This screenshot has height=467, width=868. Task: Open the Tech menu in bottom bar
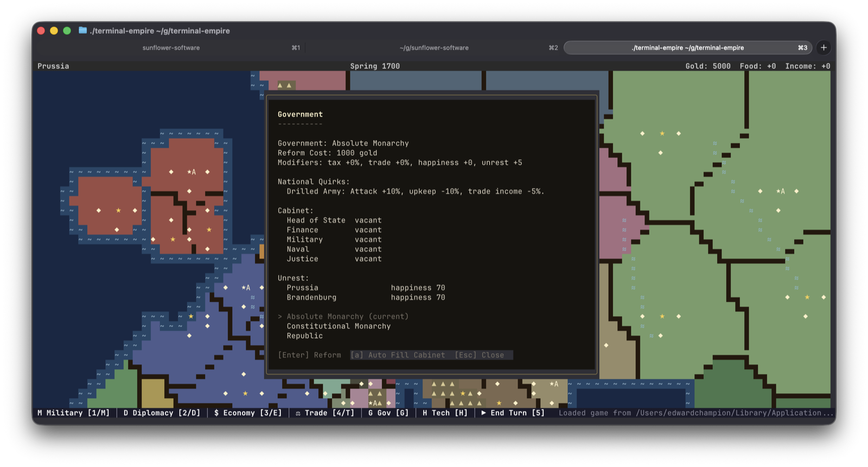point(445,413)
